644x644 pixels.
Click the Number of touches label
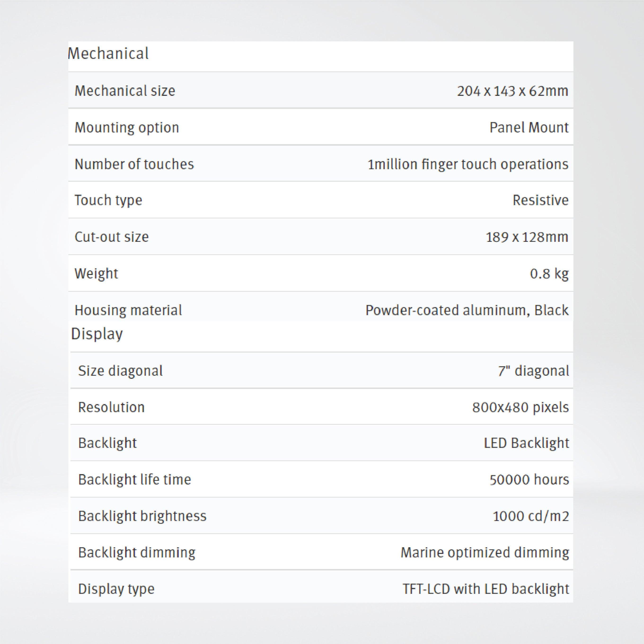(x=134, y=164)
